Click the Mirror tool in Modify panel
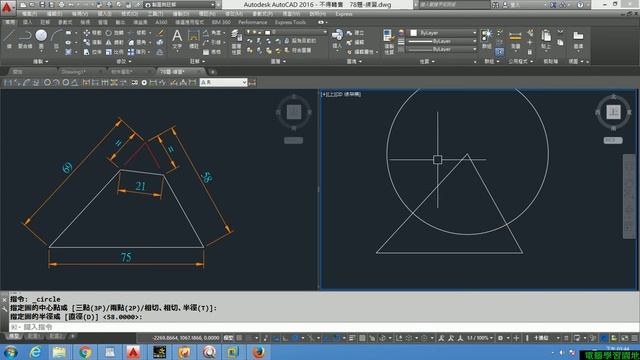Image resolution: width=640 pixels, height=360 pixels. pyautogui.click(x=115, y=42)
